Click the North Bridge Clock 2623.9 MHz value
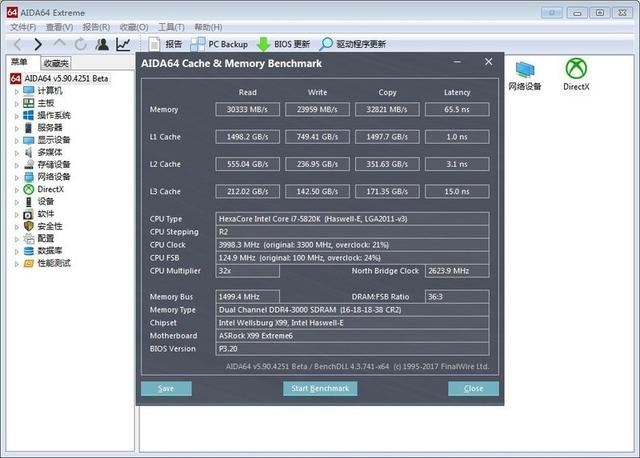640x458 pixels. coord(457,271)
